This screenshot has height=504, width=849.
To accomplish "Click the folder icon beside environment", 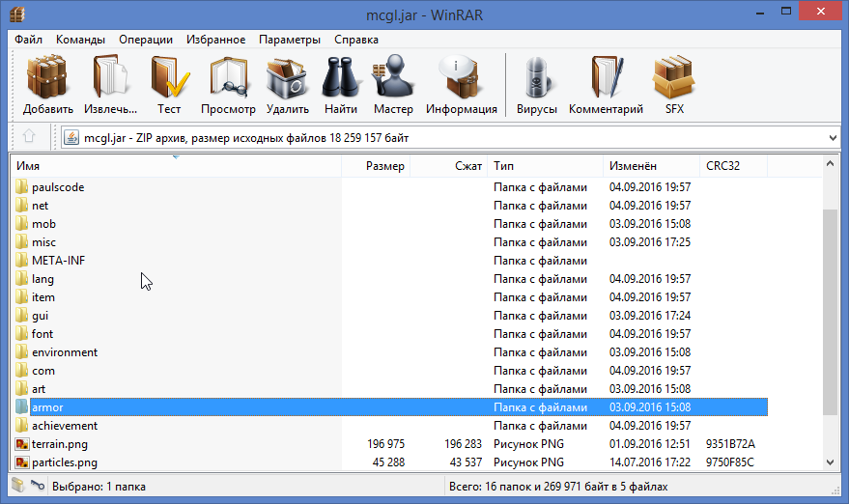I will click(x=21, y=352).
